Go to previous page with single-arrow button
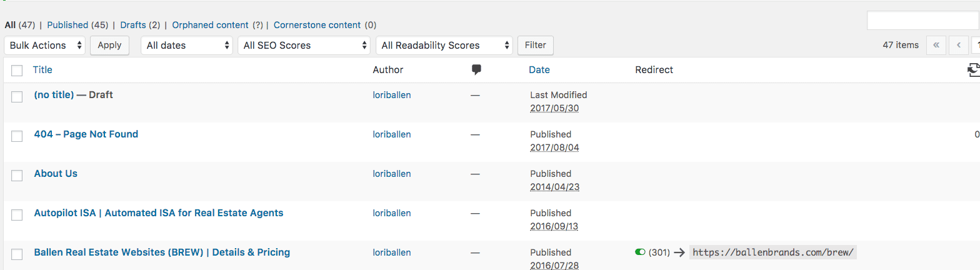The image size is (980, 270). tap(958, 45)
